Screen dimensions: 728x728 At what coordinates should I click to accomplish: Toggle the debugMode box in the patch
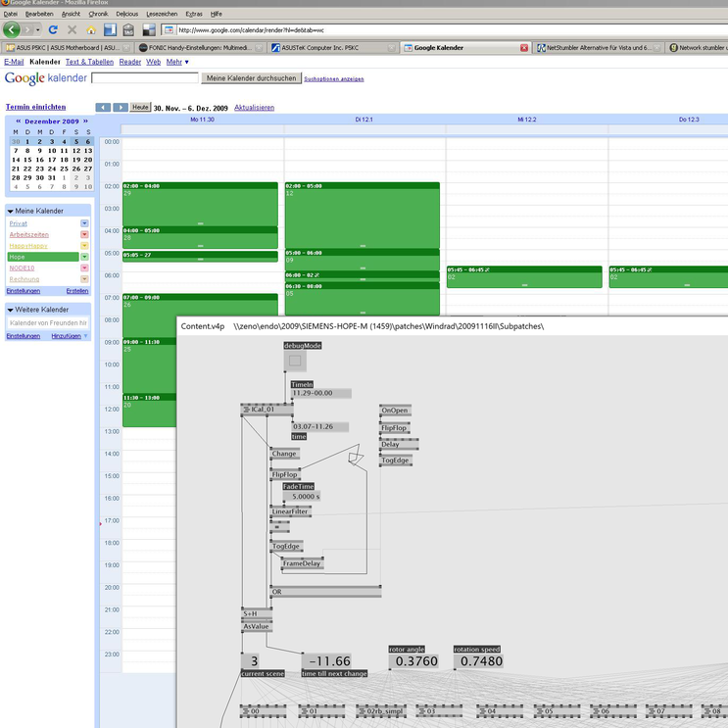pos(295,361)
